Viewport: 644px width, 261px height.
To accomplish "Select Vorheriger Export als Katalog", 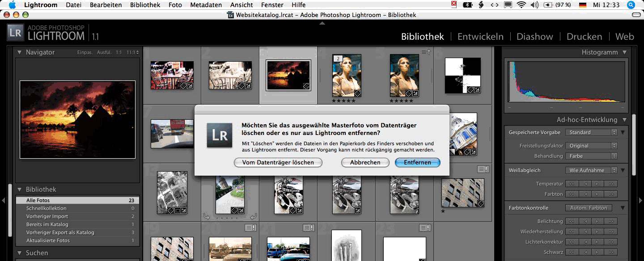I will [x=77, y=233].
